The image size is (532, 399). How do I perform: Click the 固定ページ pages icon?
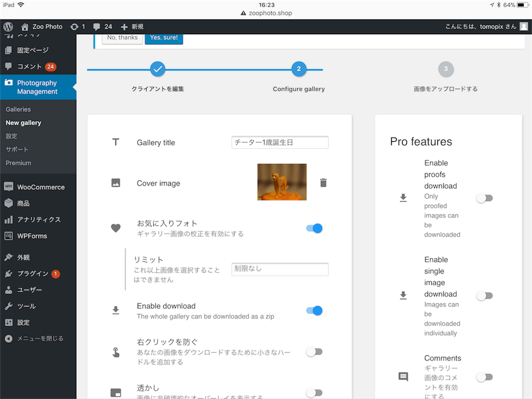click(8, 50)
